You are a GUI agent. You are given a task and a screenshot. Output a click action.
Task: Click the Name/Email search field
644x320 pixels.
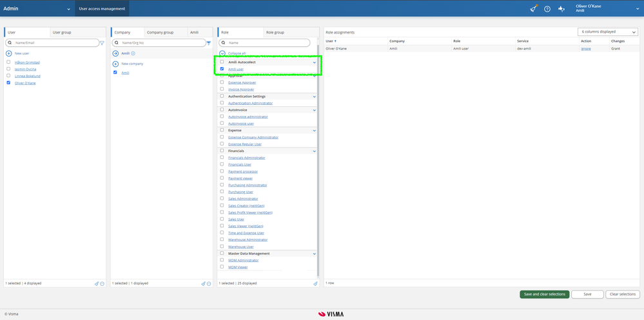52,42
